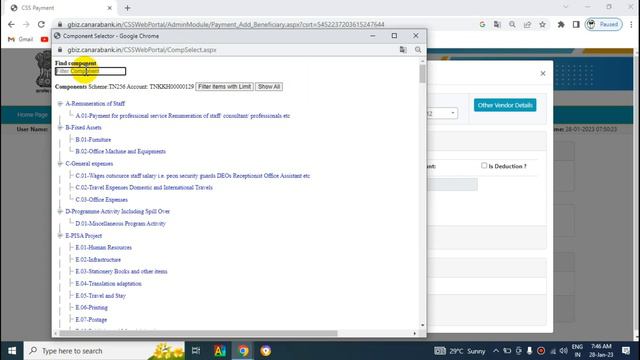Open Google Chrome from the taskbar

[x=243, y=351]
